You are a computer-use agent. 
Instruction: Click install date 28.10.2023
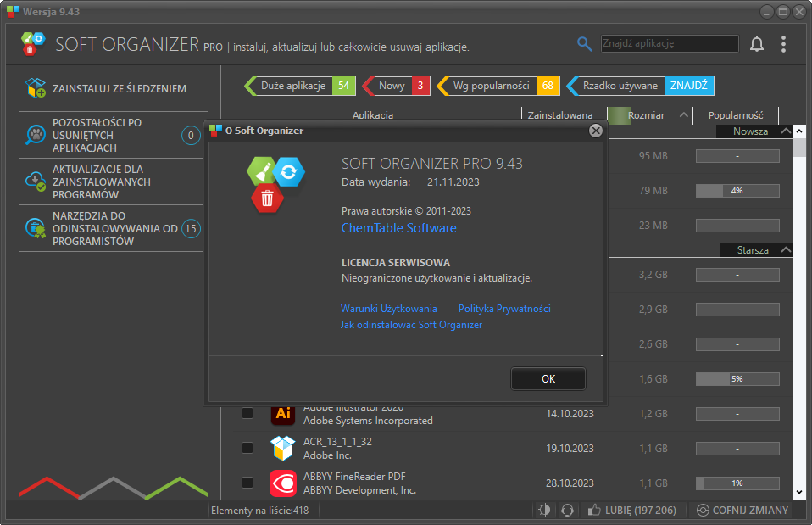click(570, 483)
